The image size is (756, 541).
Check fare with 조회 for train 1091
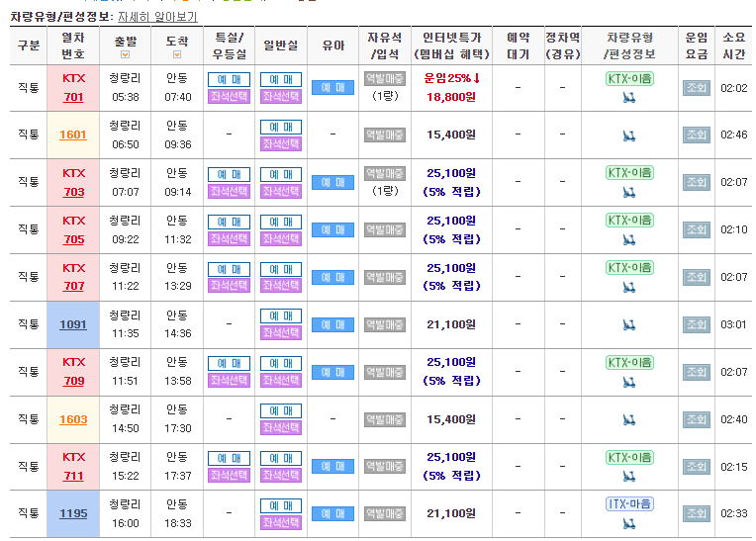click(697, 324)
